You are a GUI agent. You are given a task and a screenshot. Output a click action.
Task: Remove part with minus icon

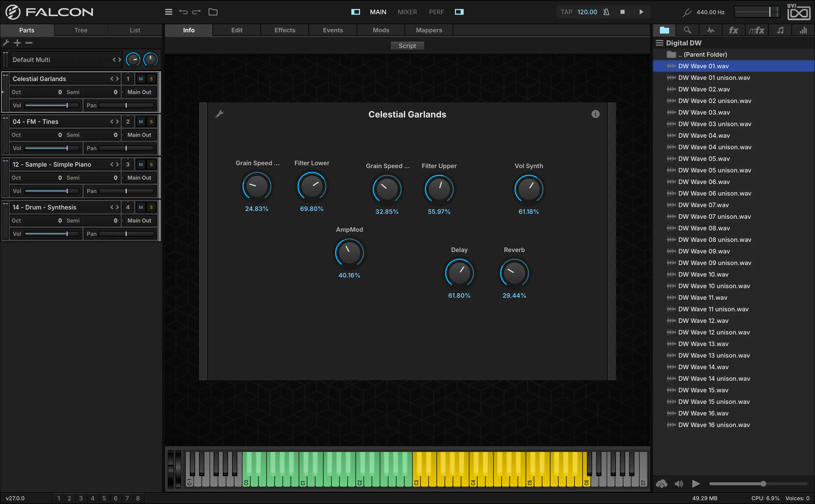click(29, 43)
